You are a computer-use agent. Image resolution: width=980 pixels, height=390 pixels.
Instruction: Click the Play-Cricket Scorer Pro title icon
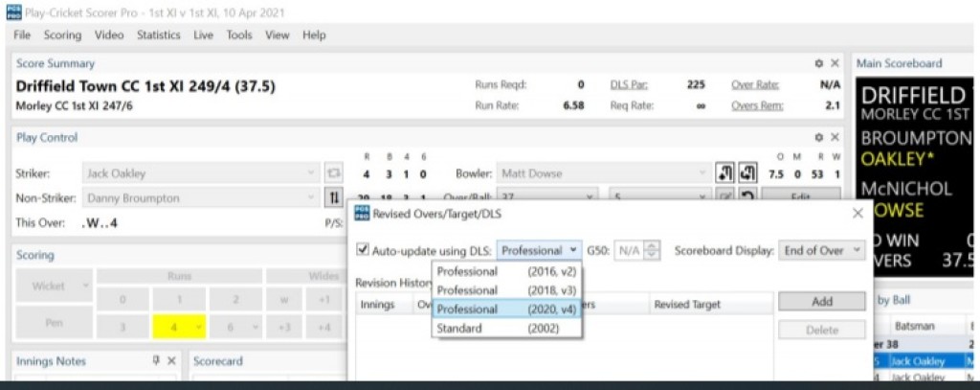point(11,11)
